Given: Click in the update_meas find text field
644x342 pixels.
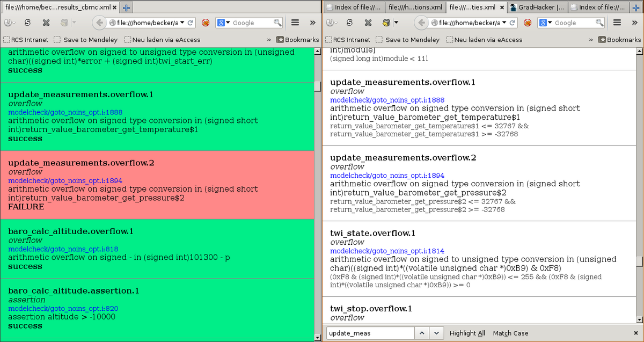Looking at the screenshot, I should click(370, 333).
